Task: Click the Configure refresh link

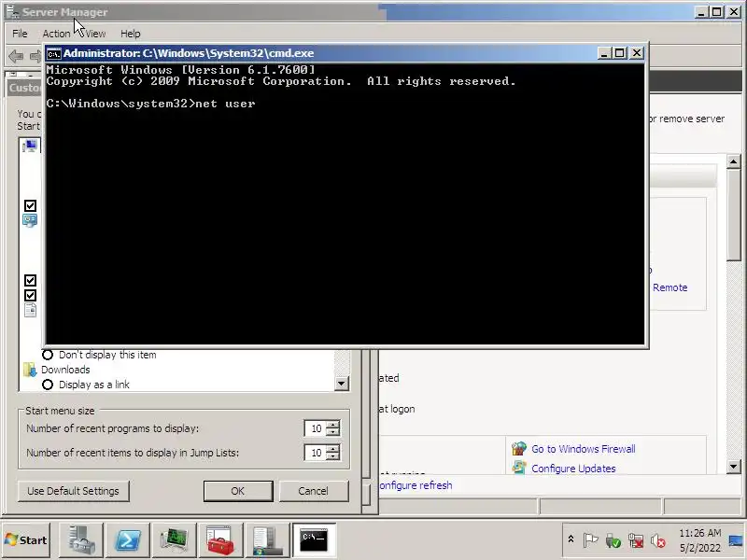Action: click(x=416, y=485)
